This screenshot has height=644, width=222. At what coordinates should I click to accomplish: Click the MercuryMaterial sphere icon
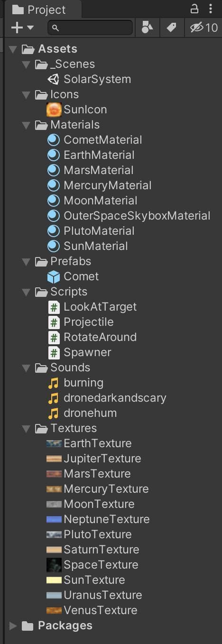pyautogui.click(x=54, y=185)
